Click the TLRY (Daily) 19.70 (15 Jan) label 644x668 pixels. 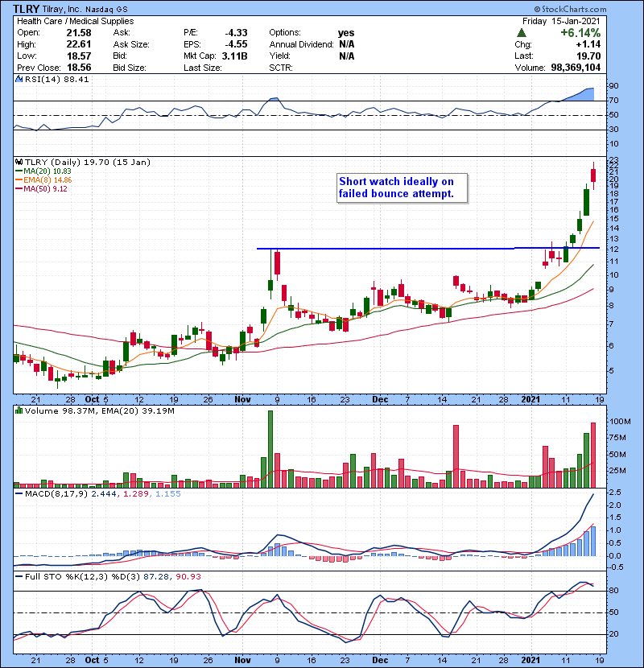pyautogui.click(x=88, y=163)
